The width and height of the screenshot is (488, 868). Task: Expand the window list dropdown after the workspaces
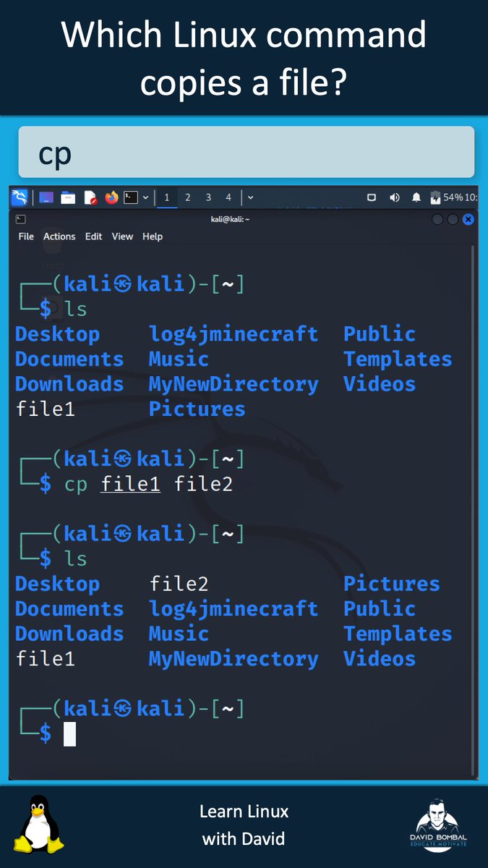pos(250,197)
